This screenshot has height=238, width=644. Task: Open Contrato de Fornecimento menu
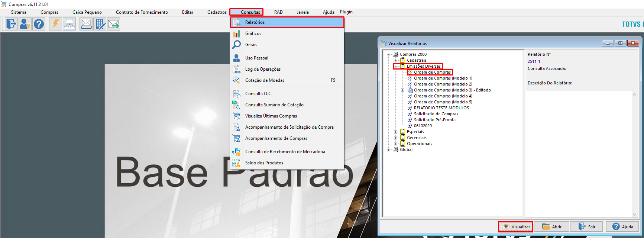(x=142, y=12)
